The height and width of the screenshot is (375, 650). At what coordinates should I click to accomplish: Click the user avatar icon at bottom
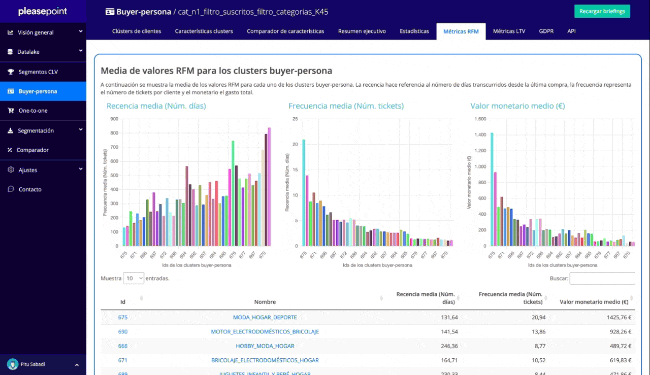(x=12, y=364)
